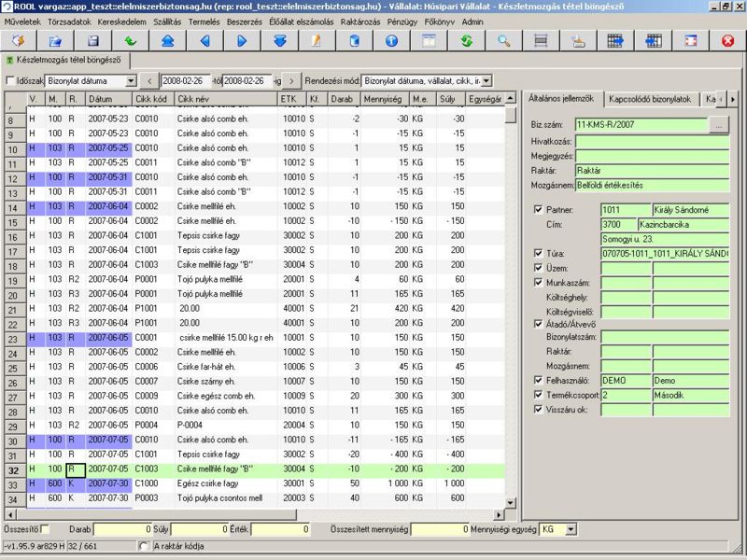Image resolution: width=747 pixels, height=560 pixels.
Task: Click the next period arrow button
Action: coord(291,81)
